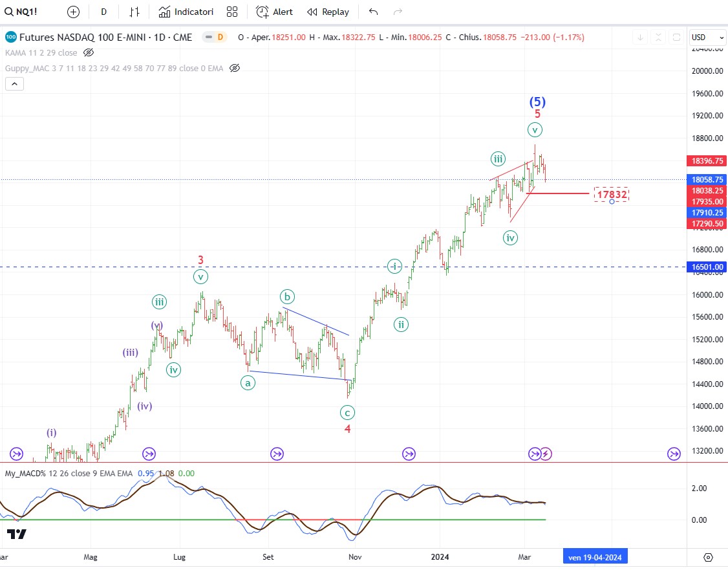Open the USD currency dropdown
This screenshot has height=572, width=728.
[707, 37]
